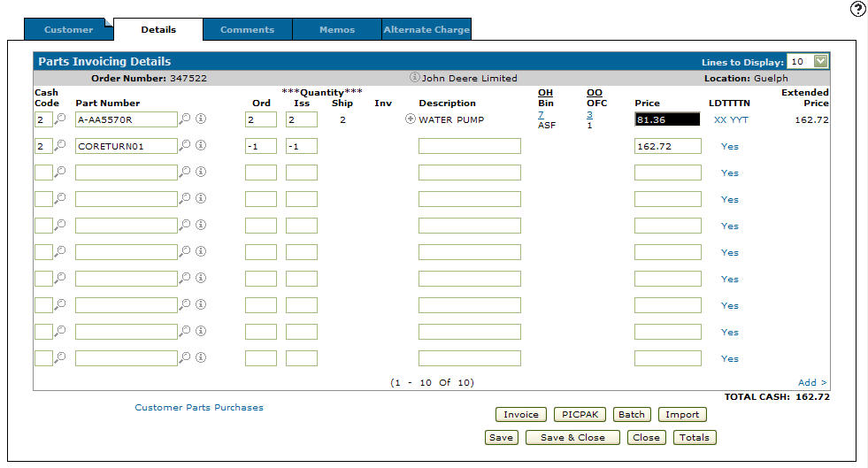Click the Price field showing 81.36
The width and height of the screenshot is (868, 468).
[667, 119]
